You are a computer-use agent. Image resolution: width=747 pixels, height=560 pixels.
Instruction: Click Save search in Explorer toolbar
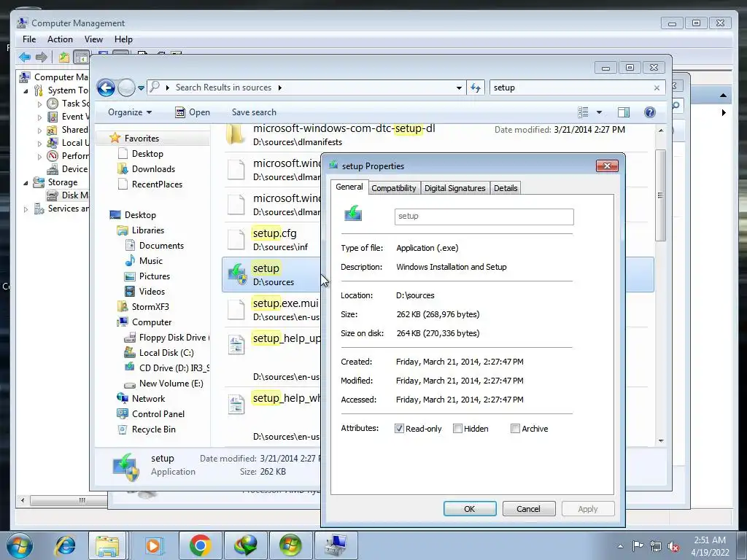(x=254, y=112)
